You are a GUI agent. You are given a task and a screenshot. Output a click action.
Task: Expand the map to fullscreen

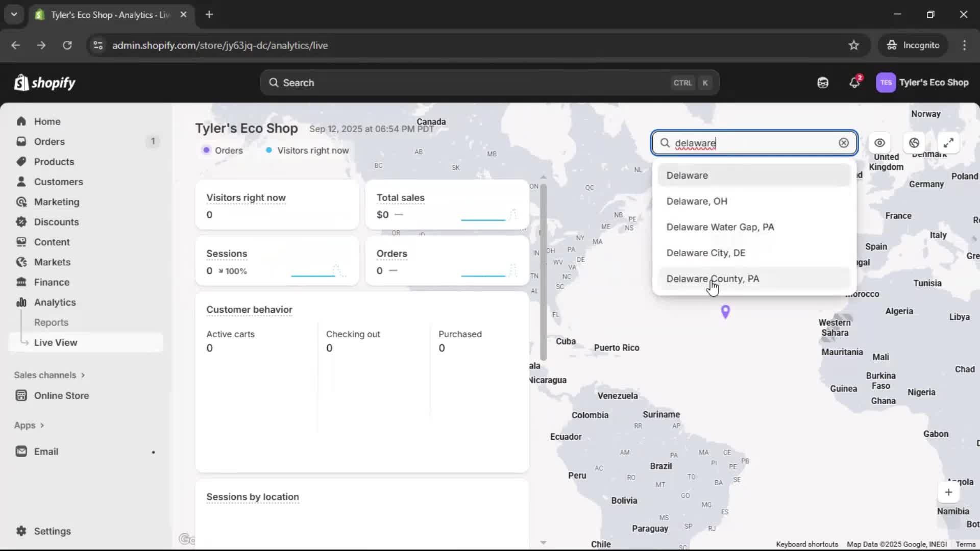[x=949, y=143]
